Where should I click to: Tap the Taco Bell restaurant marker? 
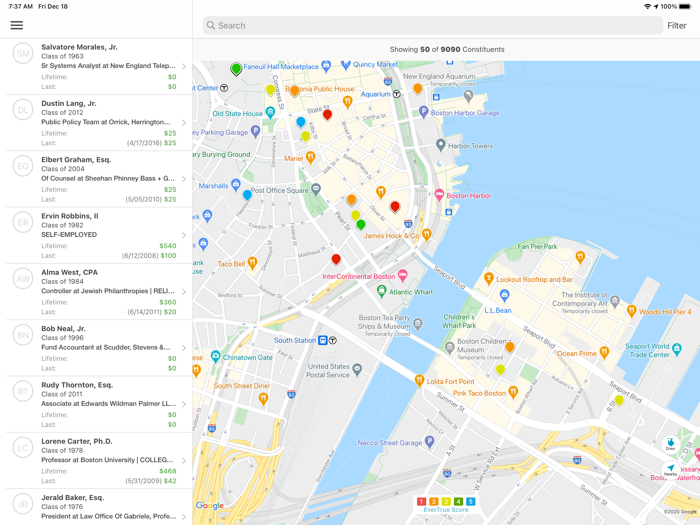click(x=252, y=263)
